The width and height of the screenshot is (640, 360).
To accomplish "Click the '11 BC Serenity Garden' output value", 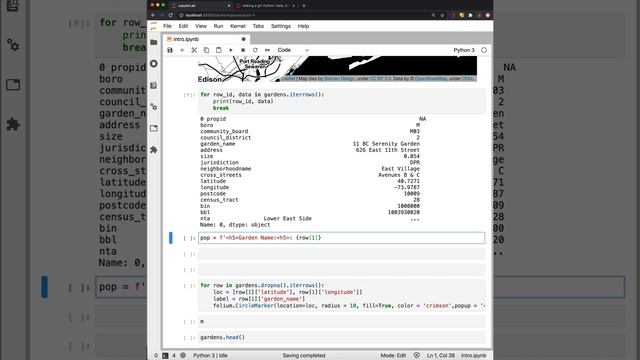I will [386, 144].
